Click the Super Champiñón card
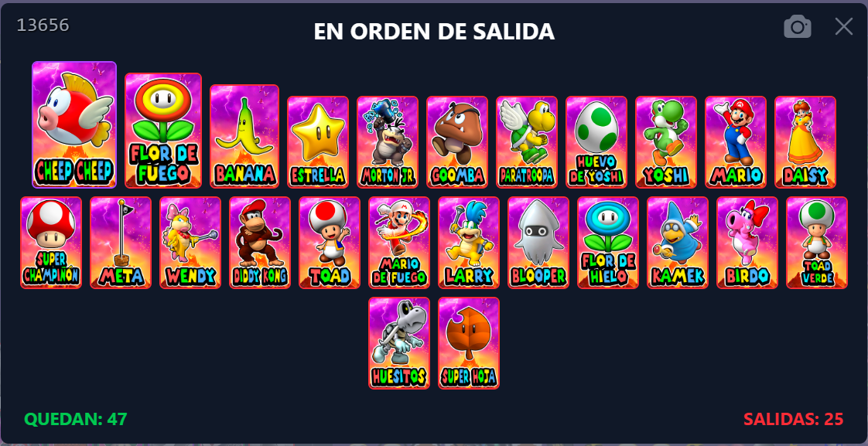Viewport: 868px width, 446px height. [x=51, y=243]
